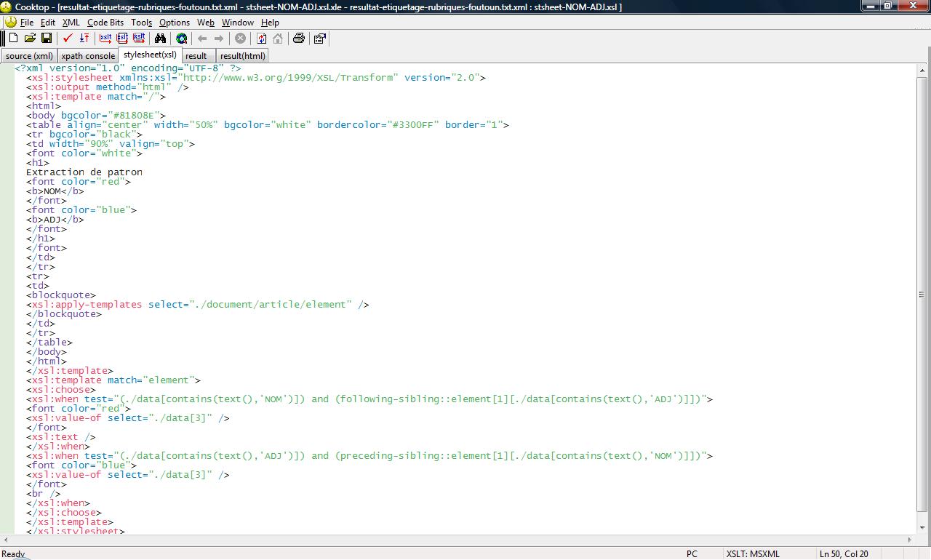Refresh the page with reload icon
Image resolution: width=931 pixels, height=560 pixels.
coord(261,39)
